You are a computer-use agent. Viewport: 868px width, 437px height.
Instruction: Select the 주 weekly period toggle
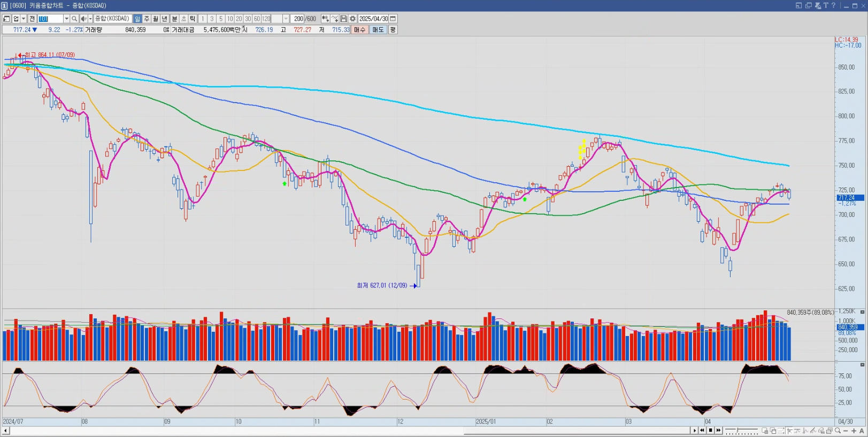(147, 19)
